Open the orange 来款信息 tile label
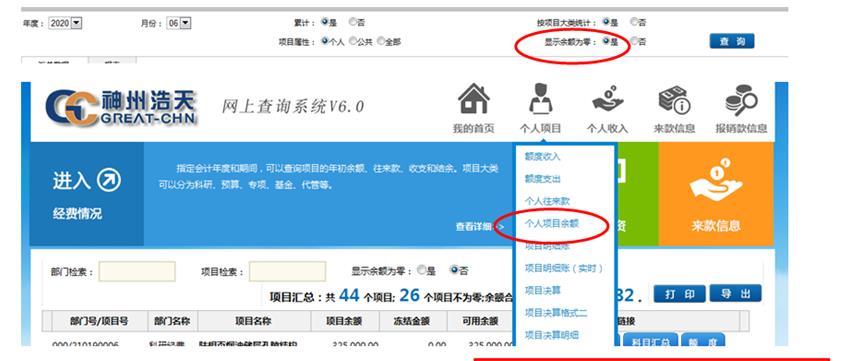This screenshot has width=843, height=361. [716, 226]
